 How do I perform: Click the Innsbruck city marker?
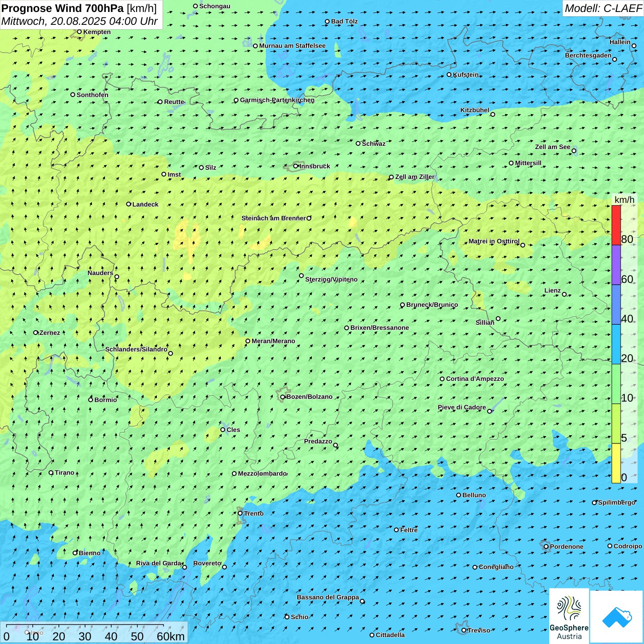pyautogui.click(x=296, y=166)
